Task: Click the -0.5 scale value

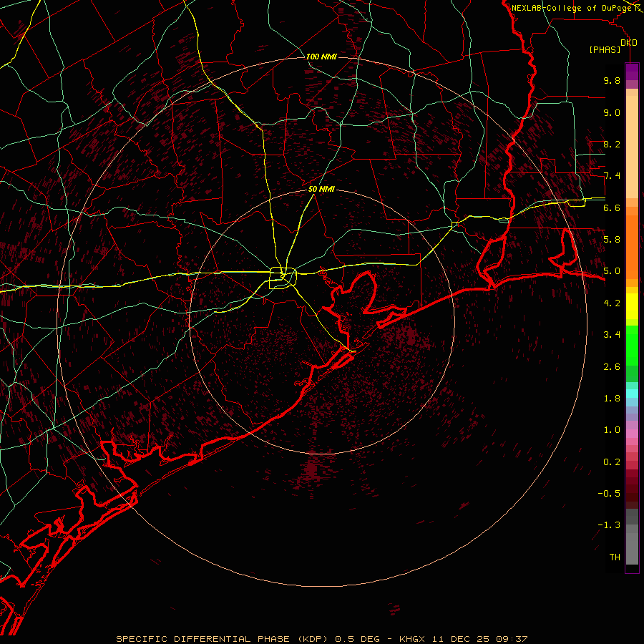Action: tap(609, 494)
